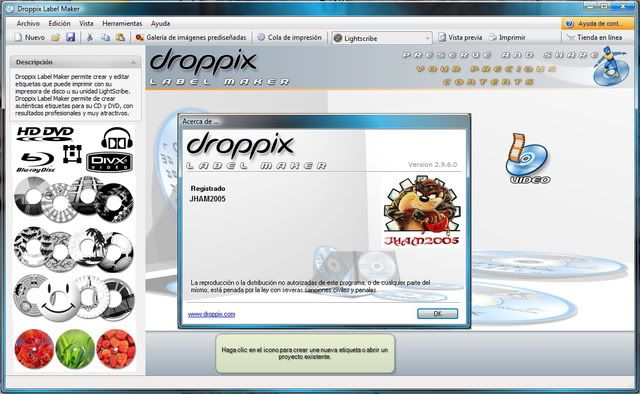Screen dimensions: 640x394
Task: Click the Nuevo toolbar button
Action: pyautogui.click(x=30, y=38)
